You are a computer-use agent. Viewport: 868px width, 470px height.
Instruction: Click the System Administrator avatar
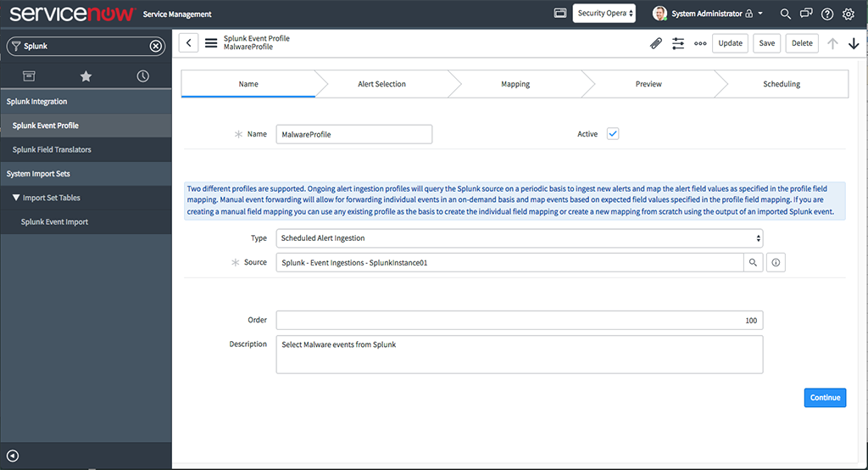click(659, 14)
